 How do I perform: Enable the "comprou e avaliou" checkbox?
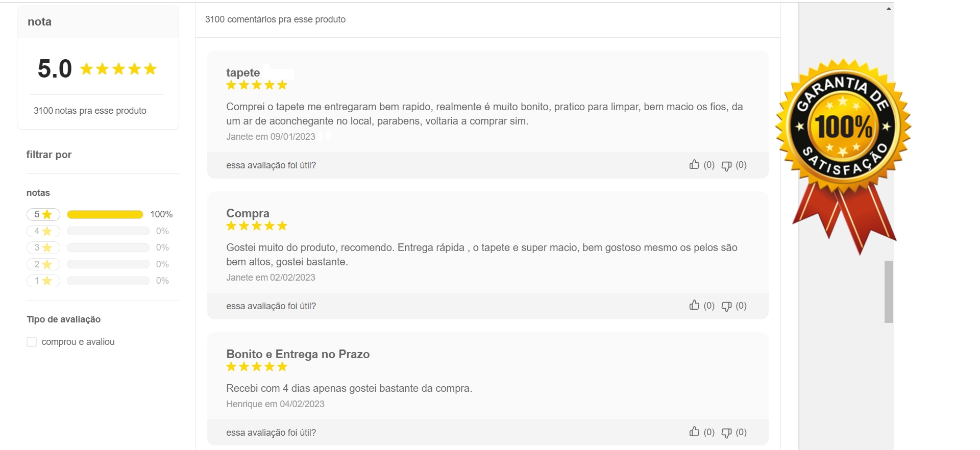pos(32,342)
